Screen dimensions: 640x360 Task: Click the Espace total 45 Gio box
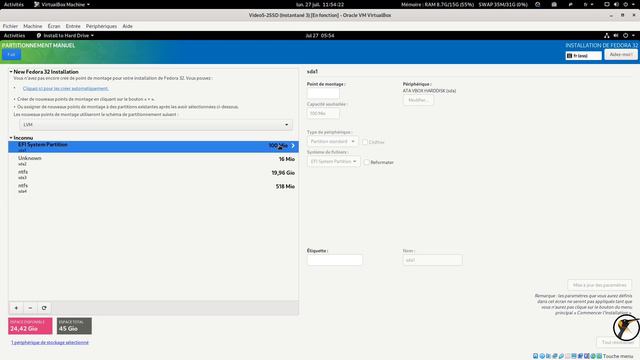(x=74, y=326)
